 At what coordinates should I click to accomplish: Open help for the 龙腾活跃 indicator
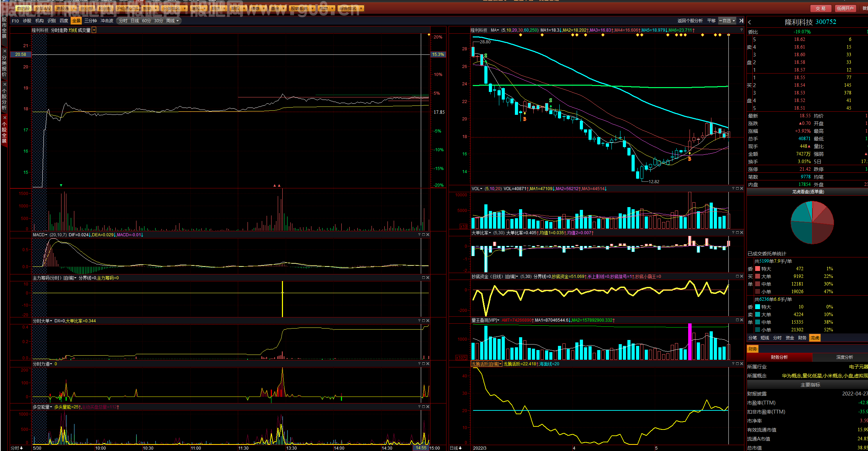(x=733, y=364)
